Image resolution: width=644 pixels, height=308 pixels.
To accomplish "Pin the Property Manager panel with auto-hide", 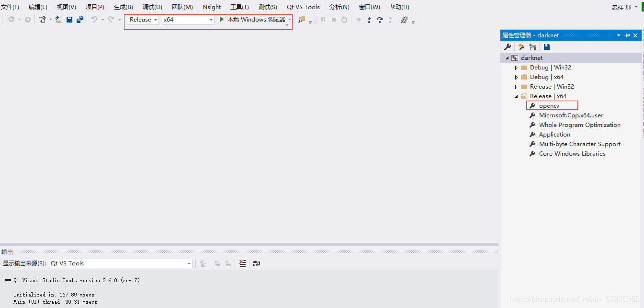I will click(x=627, y=35).
